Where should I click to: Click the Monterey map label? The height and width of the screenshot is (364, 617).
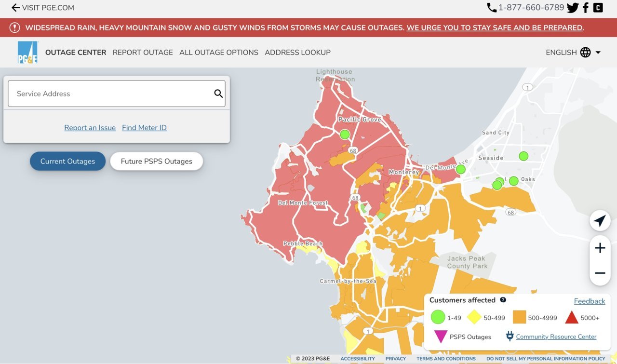pos(404,172)
